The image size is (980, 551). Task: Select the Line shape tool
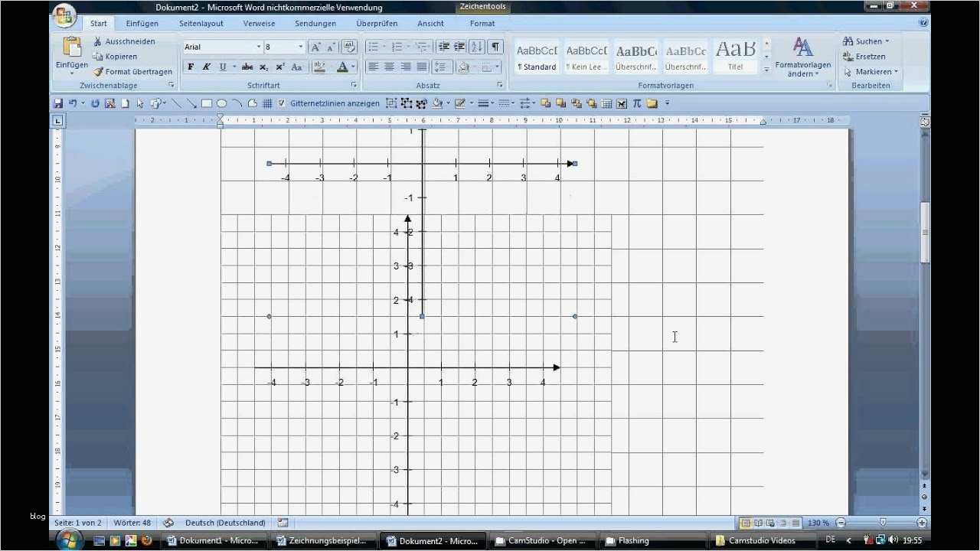coord(176,103)
